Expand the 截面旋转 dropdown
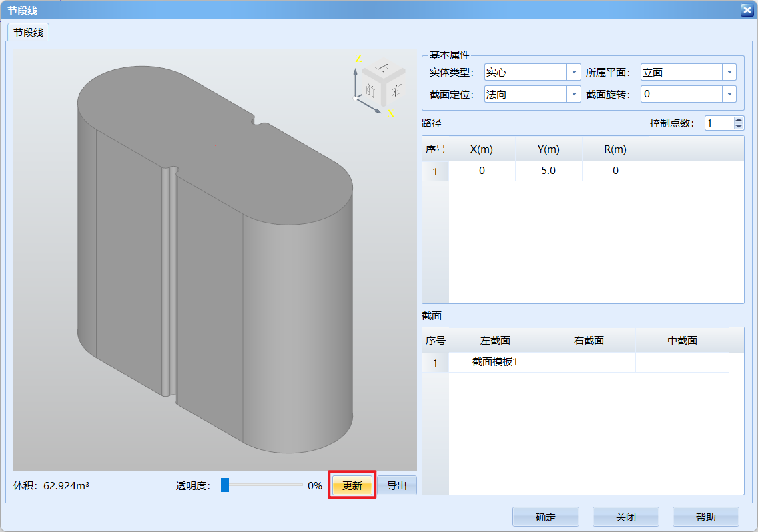This screenshot has width=758, height=532. click(729, 95)
